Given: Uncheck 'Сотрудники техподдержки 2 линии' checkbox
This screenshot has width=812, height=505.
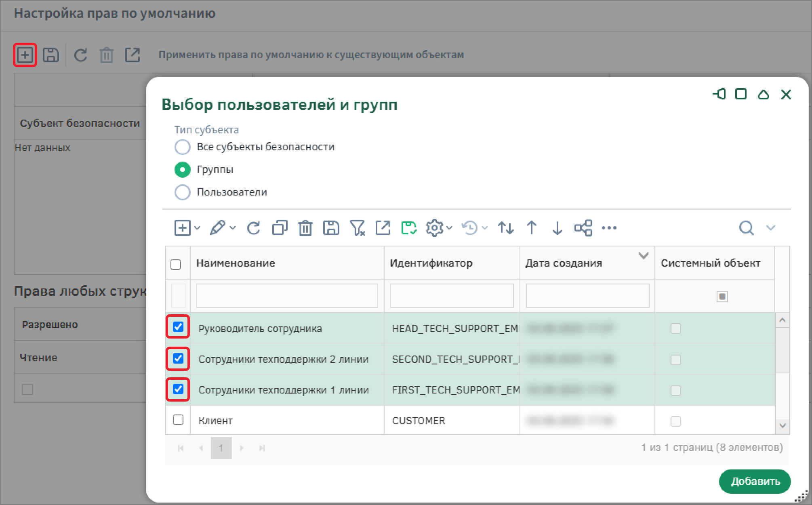Looking at the screenshot, I should (178, 358).
